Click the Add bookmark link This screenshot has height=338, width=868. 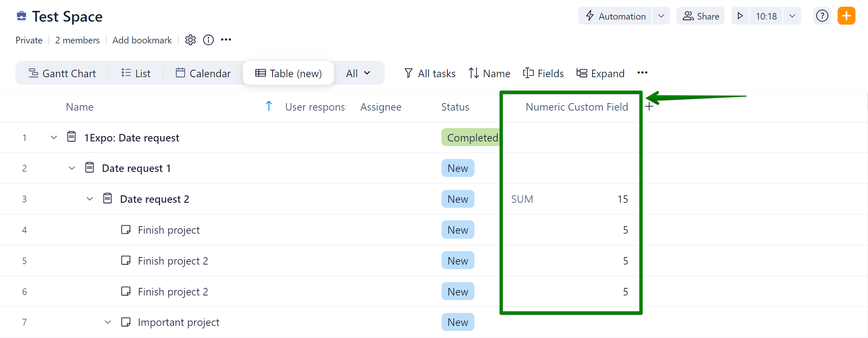(142, 40)
